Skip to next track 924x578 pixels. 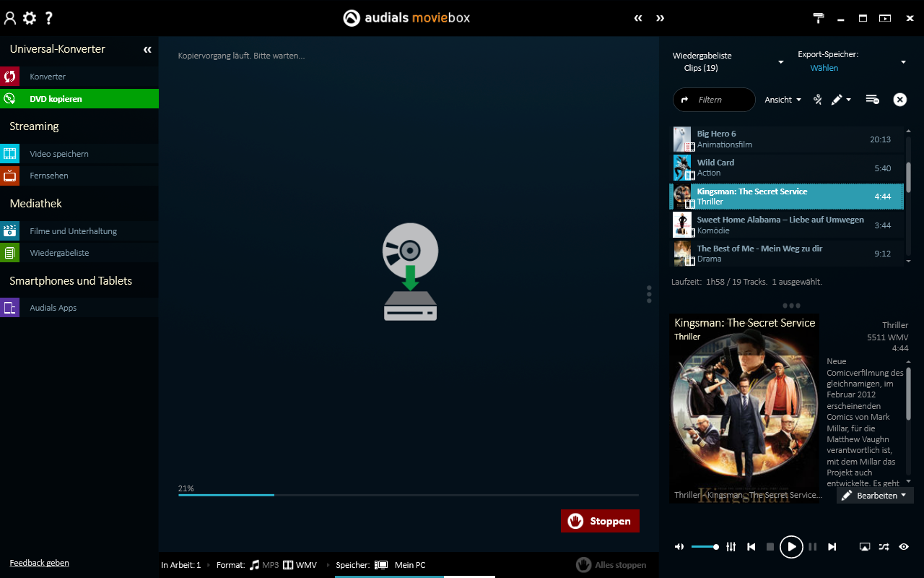click(x=832, y=547)
